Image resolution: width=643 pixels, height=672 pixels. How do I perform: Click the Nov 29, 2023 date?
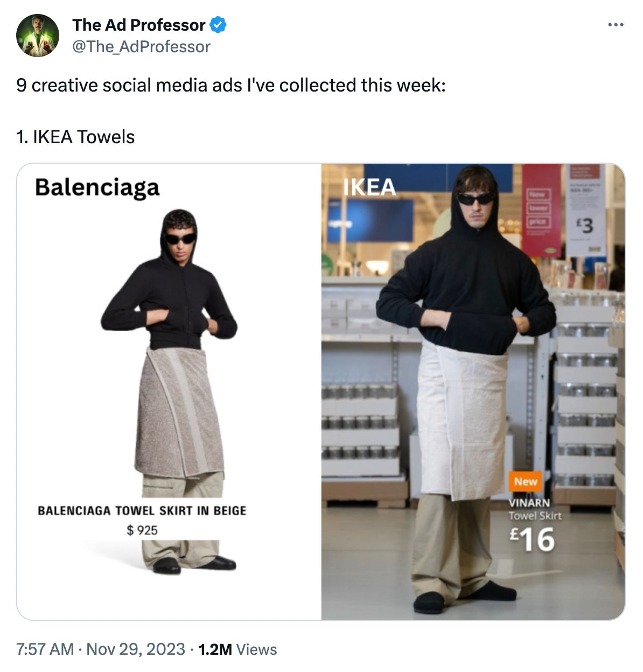(136, 649)
